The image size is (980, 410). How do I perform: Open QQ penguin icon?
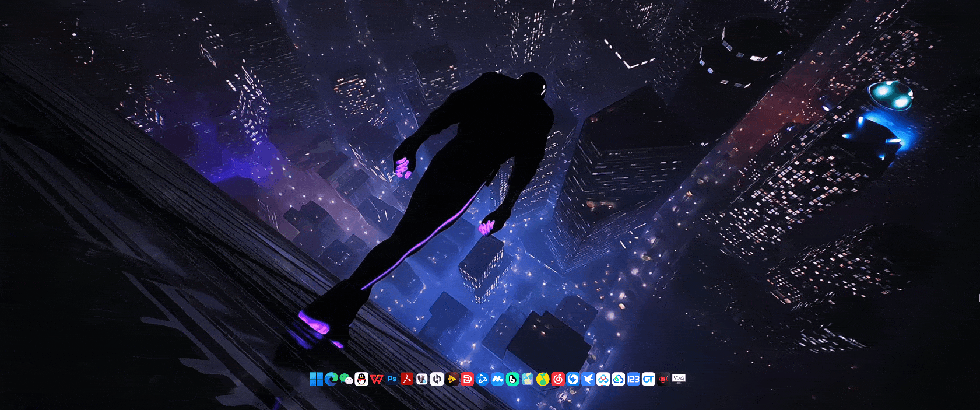[x=361, y=379]
